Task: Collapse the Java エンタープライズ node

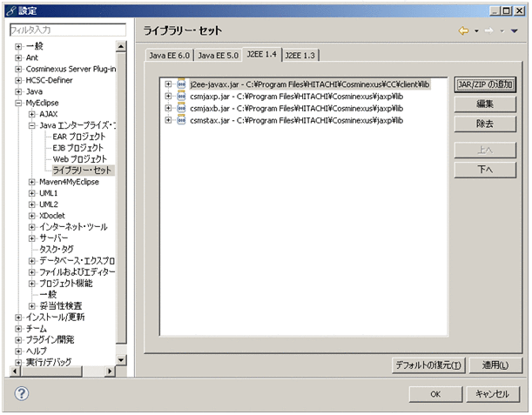Action: click(x=31, y=125)
